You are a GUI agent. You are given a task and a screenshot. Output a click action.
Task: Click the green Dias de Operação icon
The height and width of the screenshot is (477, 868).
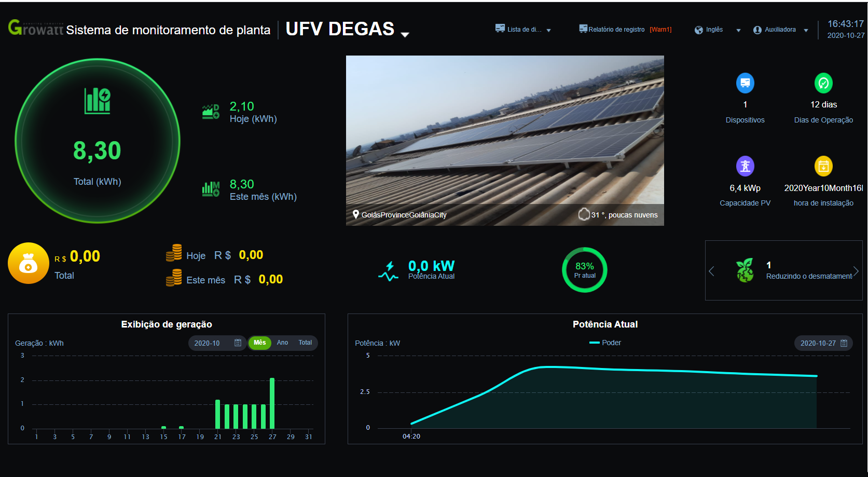point(823,83)
